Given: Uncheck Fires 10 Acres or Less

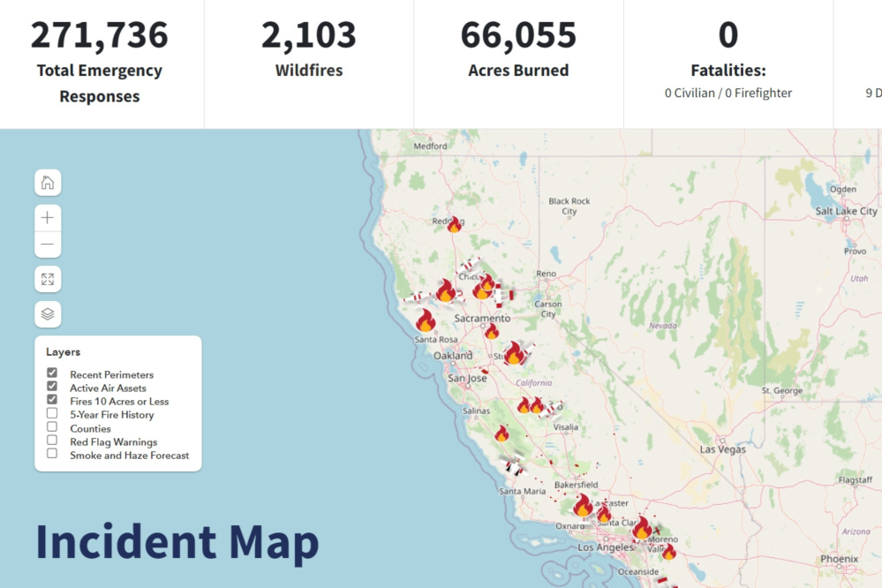Looking at the screenshot, I should pos(52,400).
